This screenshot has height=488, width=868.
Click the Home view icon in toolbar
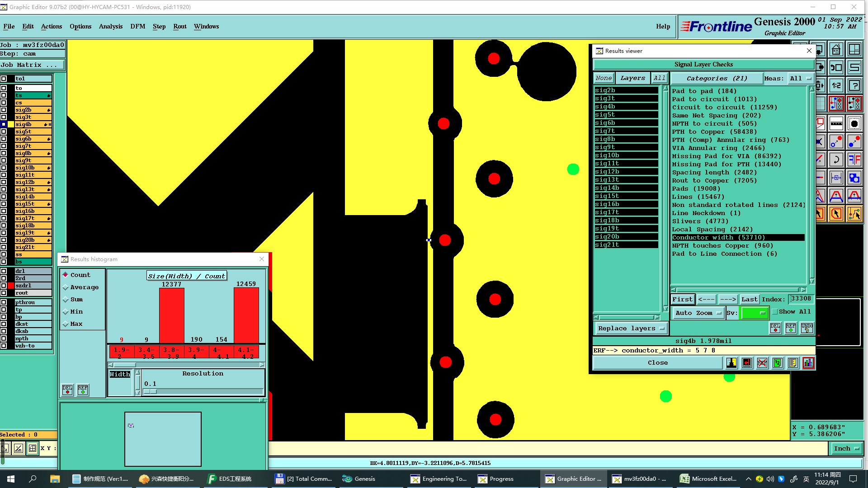pos(836,50)
